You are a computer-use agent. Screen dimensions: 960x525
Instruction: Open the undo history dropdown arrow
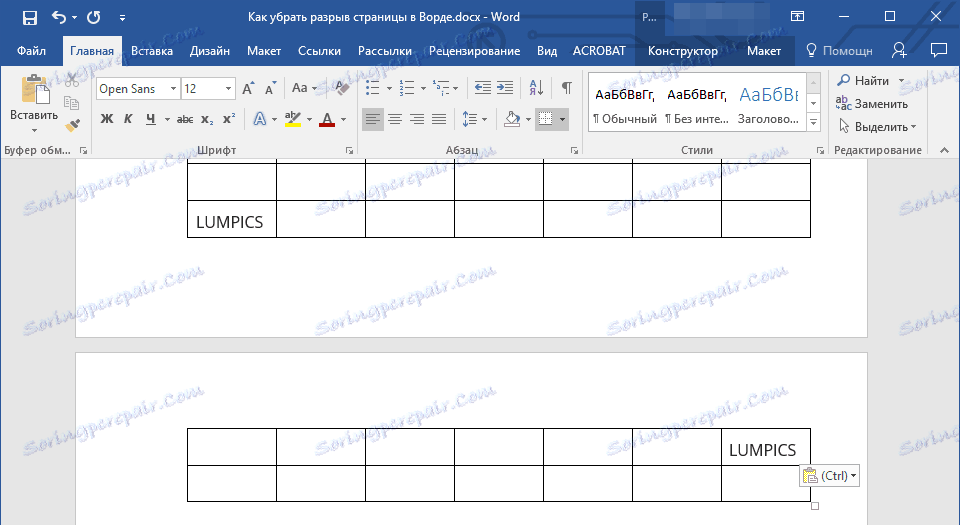coord(75,18)
